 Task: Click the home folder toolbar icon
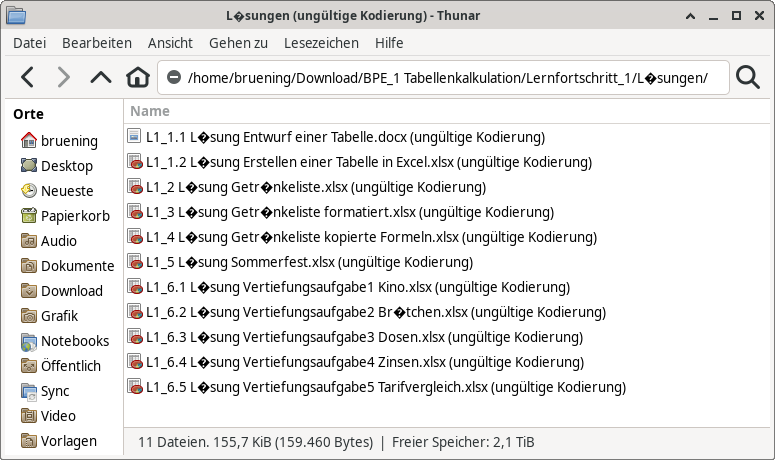137,77
